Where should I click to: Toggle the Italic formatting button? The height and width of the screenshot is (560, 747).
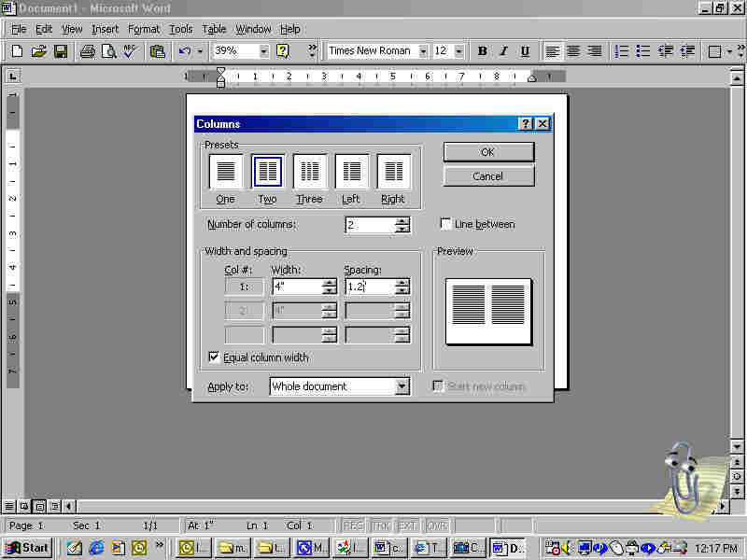503,51
